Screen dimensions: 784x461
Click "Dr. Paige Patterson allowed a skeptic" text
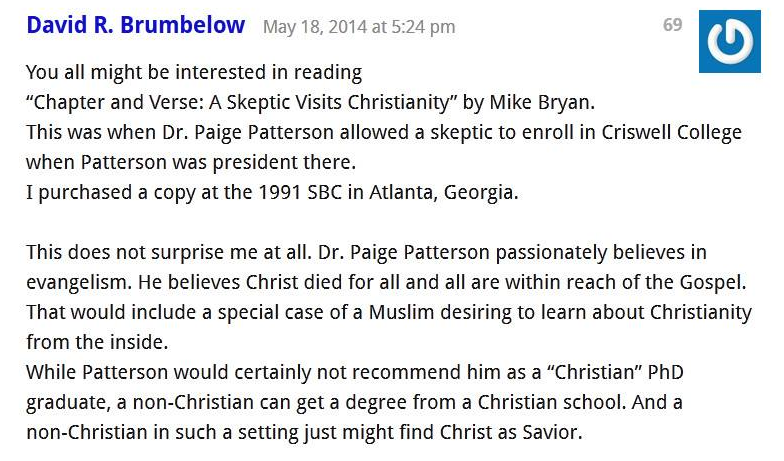(306, 132)
